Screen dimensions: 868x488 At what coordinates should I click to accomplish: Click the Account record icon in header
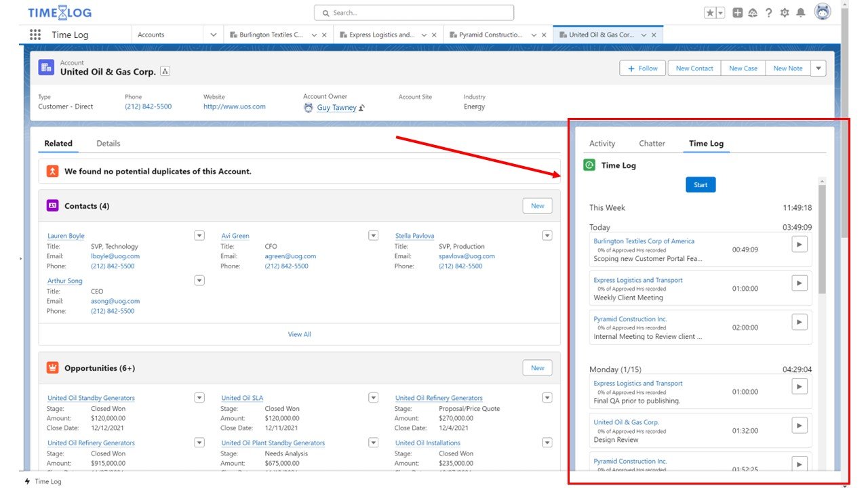tap(46, 67)
